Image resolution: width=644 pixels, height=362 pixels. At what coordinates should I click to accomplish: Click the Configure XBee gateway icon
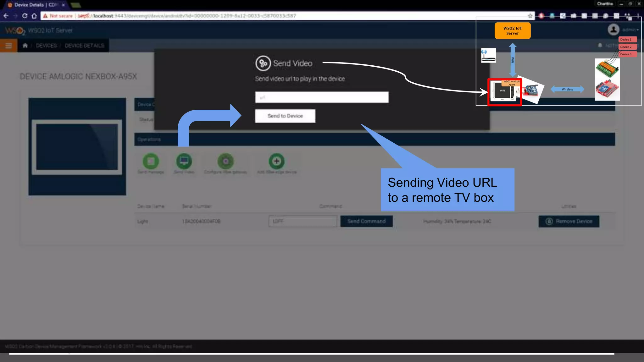(x=226, y=161)
